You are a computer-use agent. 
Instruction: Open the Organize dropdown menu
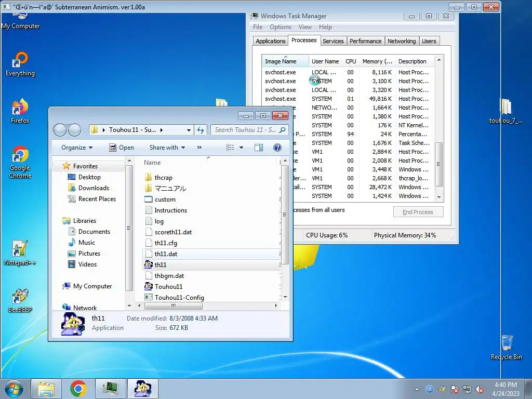(x=77, y=147)
